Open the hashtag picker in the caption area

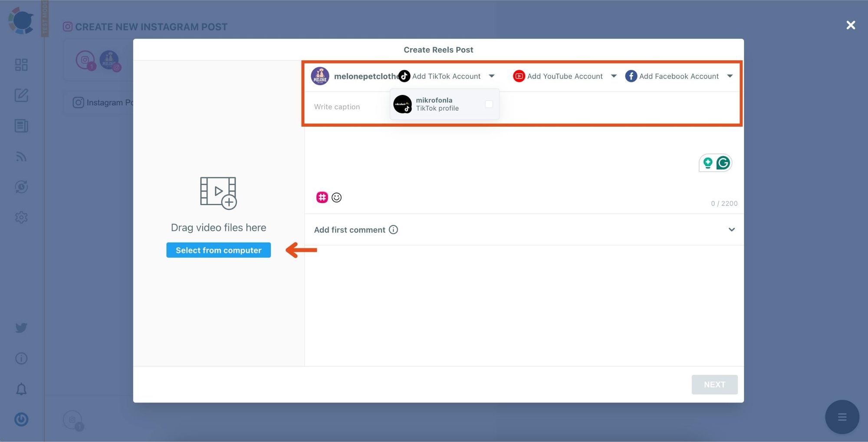(x=321, y=197)
